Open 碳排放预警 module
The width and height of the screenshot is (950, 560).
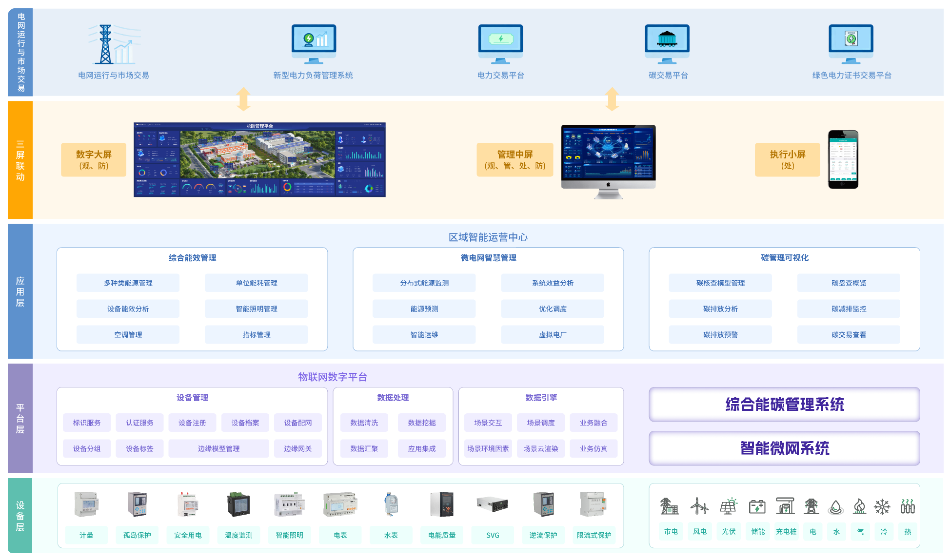pos(720,335)
